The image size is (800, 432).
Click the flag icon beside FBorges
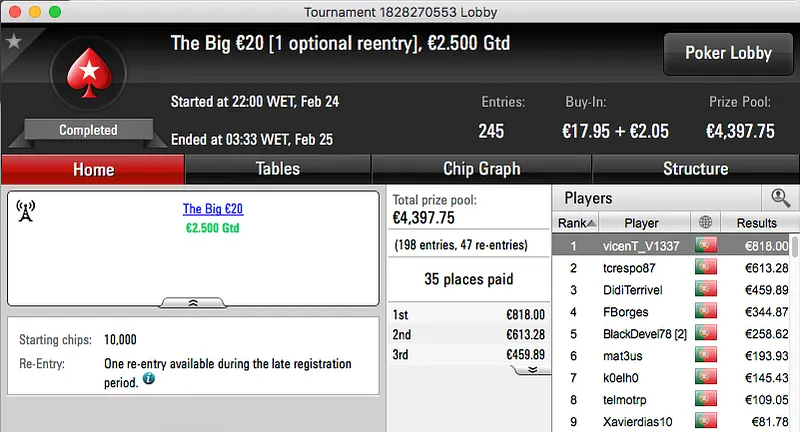tap(707, 312)
